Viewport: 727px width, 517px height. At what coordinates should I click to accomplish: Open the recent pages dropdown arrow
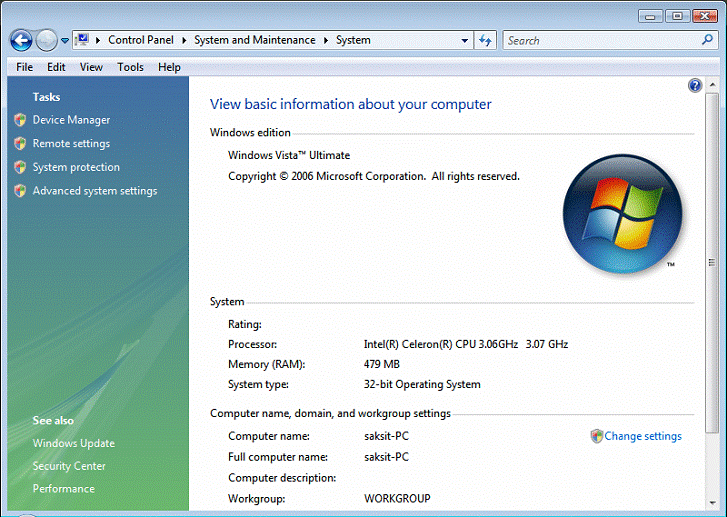(65, 41)
